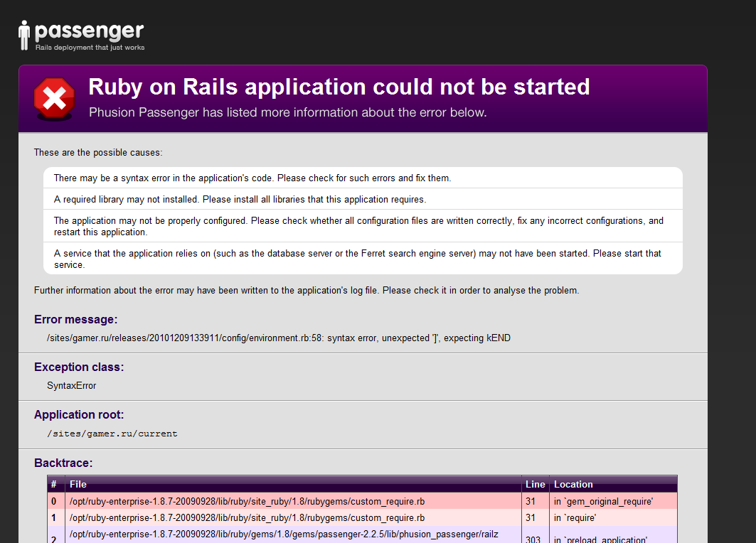This screenshot has height=543, width=756.
Task: Click the file path in backtrace row 1
Action: tap(247, 518)
